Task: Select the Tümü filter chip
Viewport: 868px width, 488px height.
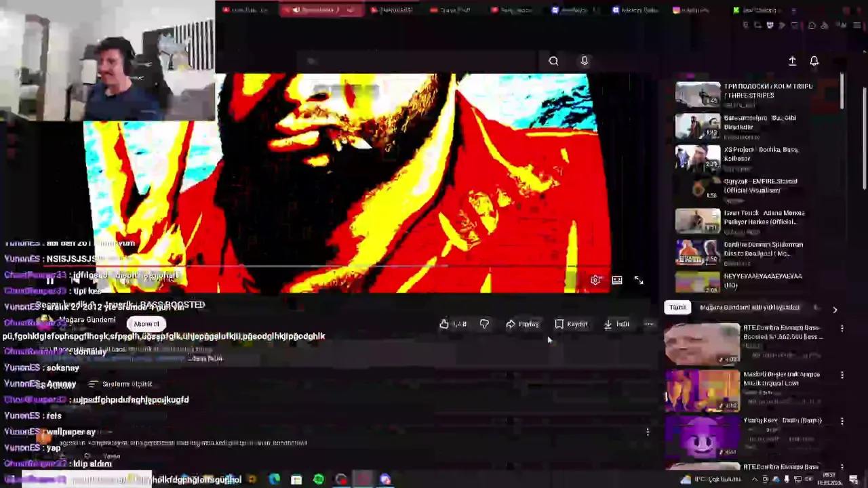Action: pos(677,308)
